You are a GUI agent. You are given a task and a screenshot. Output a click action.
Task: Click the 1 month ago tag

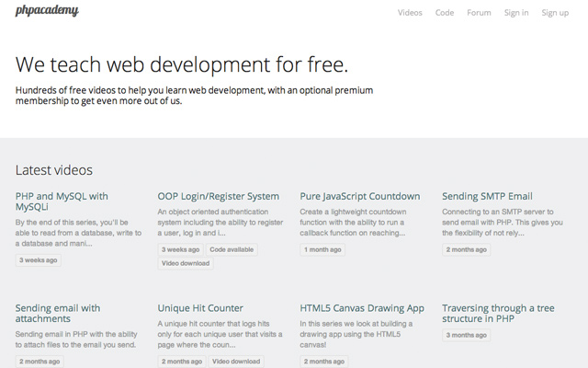[322, 249]
